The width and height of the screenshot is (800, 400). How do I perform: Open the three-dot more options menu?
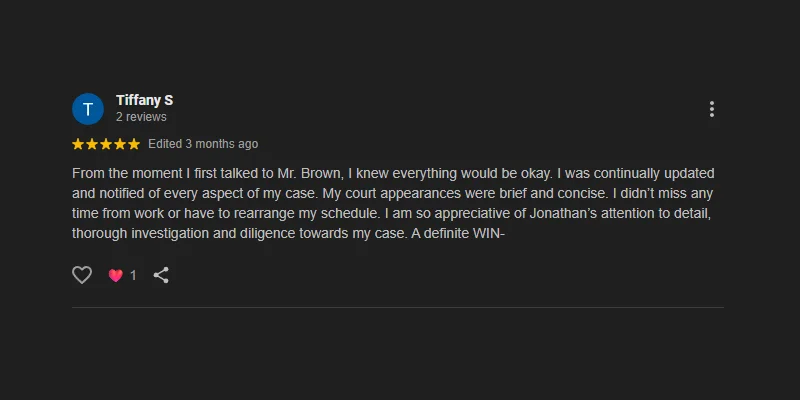711,109
